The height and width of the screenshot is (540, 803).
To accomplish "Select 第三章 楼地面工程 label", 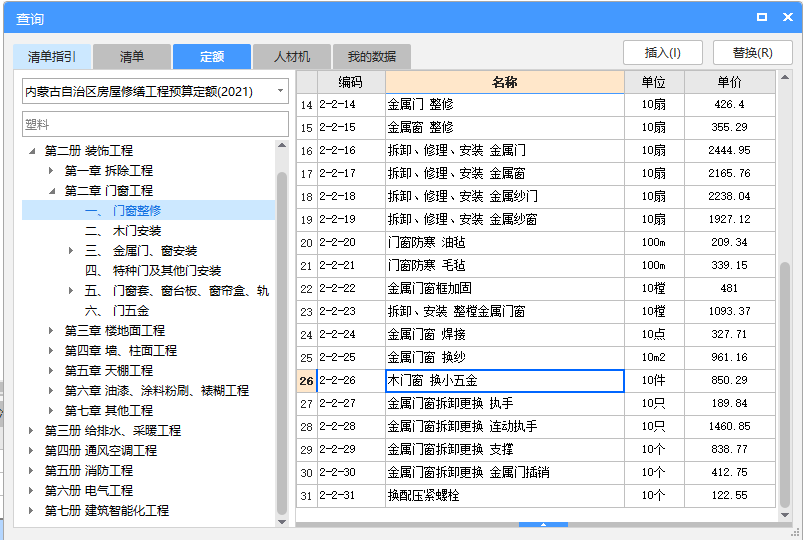I will [x=115, y=330].
